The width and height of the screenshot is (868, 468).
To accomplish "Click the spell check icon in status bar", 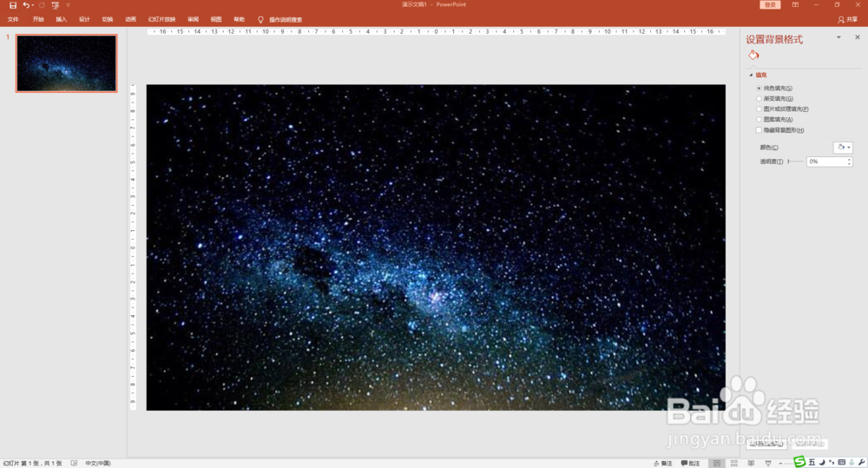I will (74, 463).
